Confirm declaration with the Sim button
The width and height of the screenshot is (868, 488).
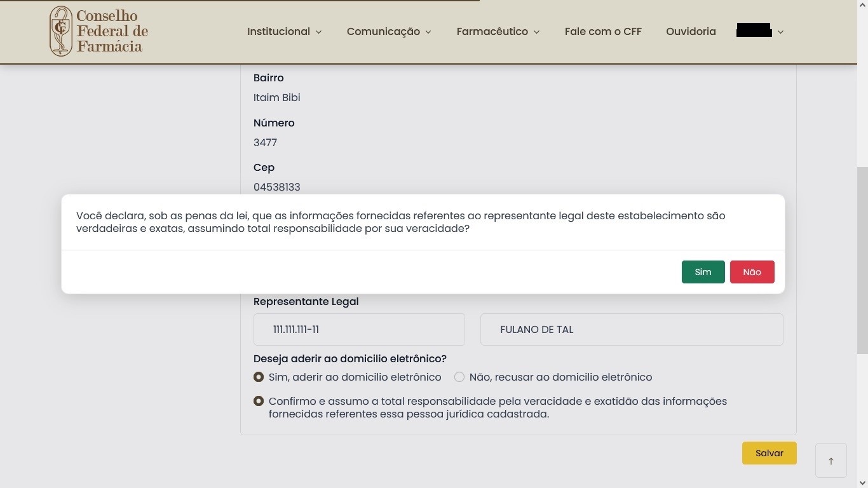click(703, 272)
